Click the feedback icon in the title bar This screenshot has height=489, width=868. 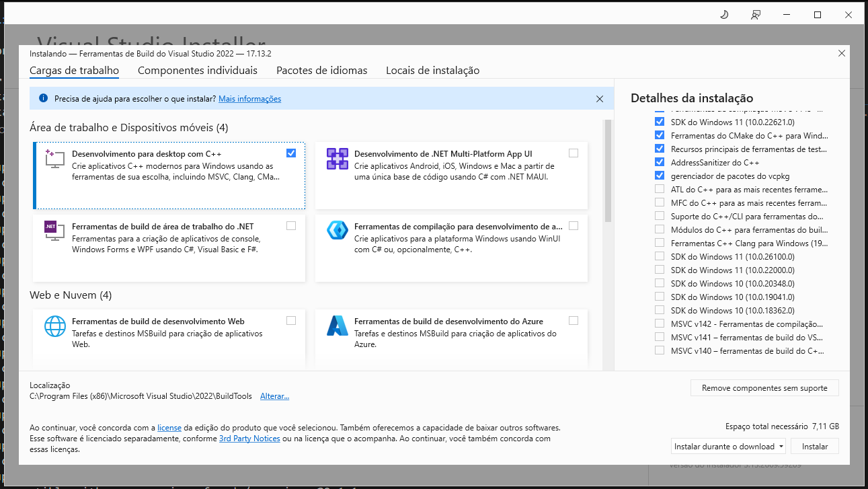point(756,15)
